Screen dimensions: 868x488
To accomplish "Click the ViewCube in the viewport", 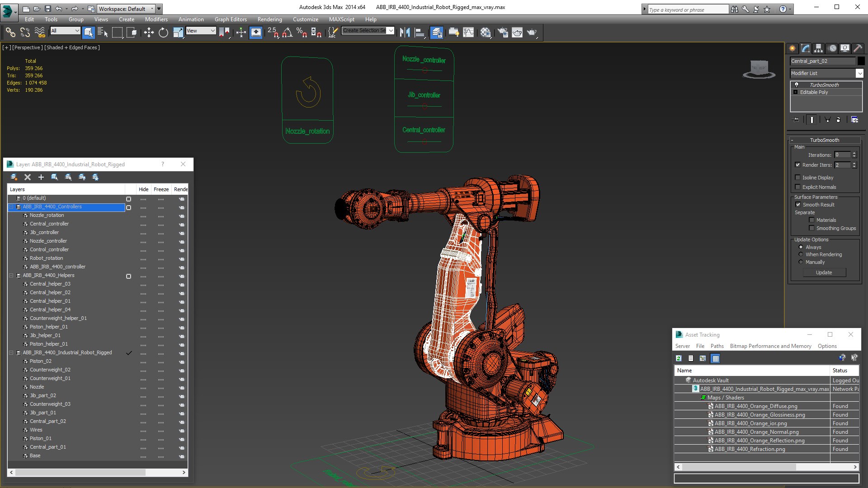I will click(x=759, y=69).
